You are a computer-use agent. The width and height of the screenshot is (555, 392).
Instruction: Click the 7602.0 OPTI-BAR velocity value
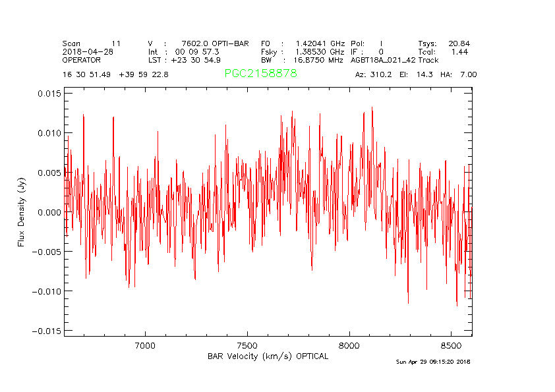pos(215,43)
